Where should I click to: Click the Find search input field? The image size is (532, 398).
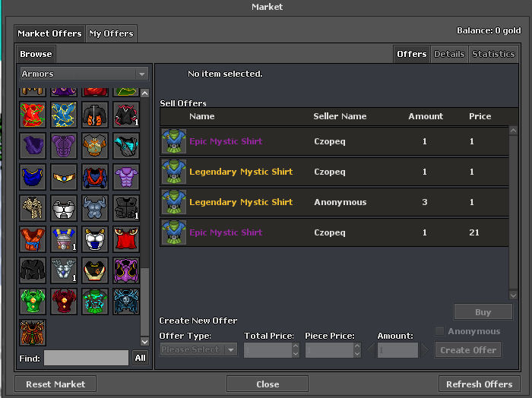click(x=86, y=358)
